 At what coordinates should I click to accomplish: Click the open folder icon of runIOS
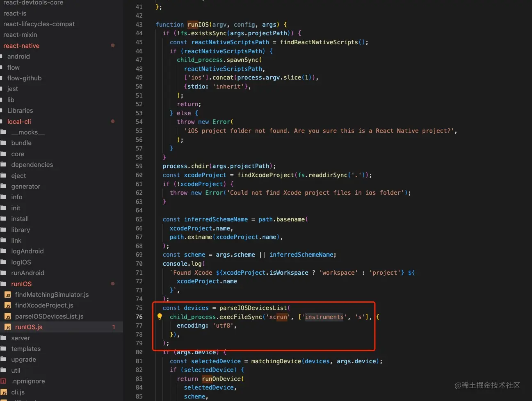[x=3, y=284]
